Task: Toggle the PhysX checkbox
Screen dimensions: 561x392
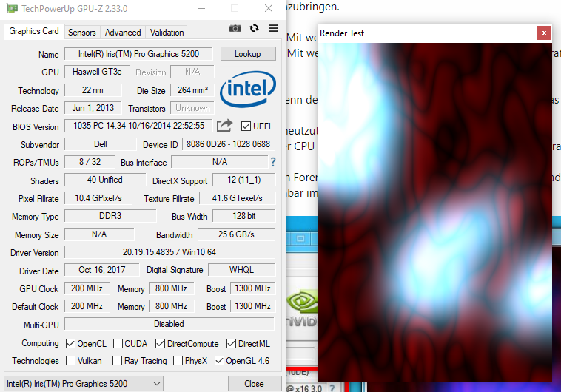Action: pyautogui.click(x=178, y=360)
